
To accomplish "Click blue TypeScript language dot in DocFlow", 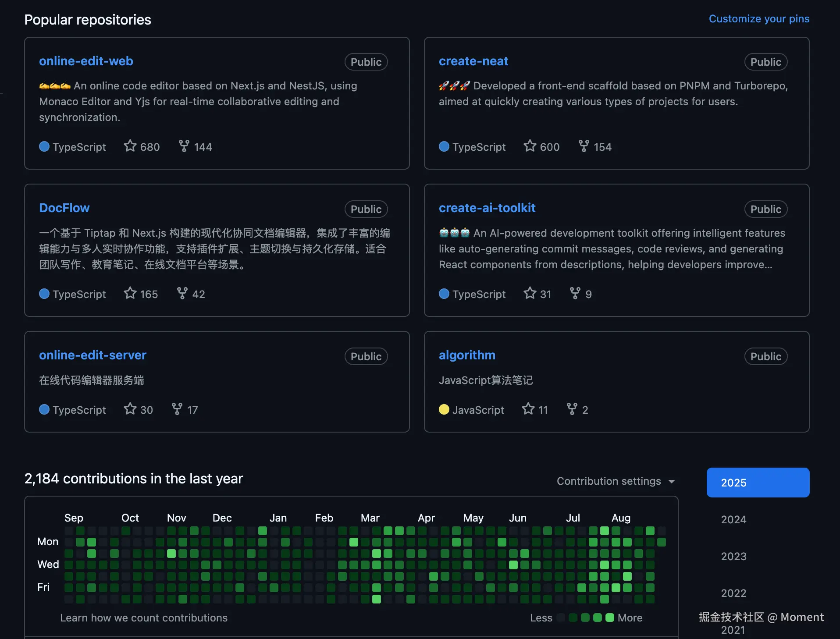I will [x=44, y=294].
